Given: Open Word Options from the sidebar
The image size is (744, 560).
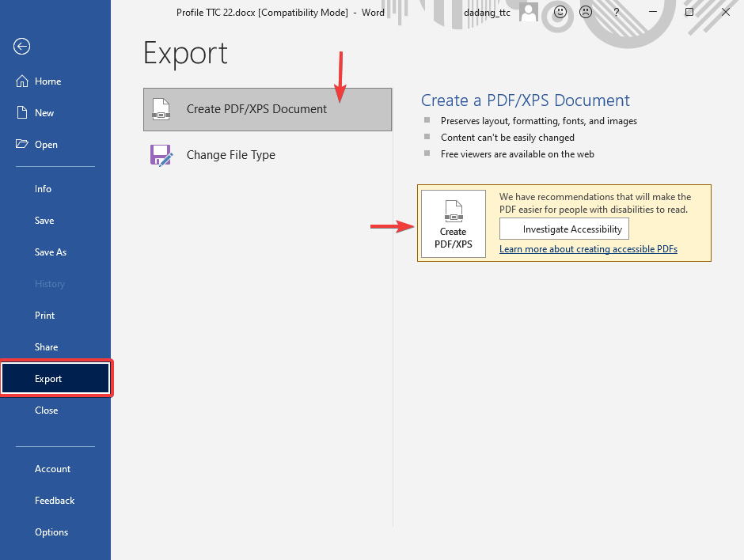Looking at the screenshot, I should (51, 532).
